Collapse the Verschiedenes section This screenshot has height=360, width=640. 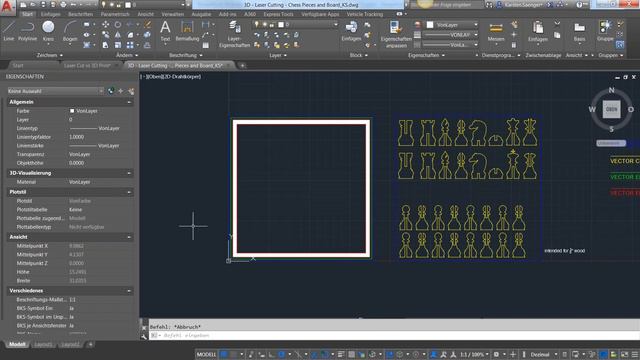pos(129,291)
